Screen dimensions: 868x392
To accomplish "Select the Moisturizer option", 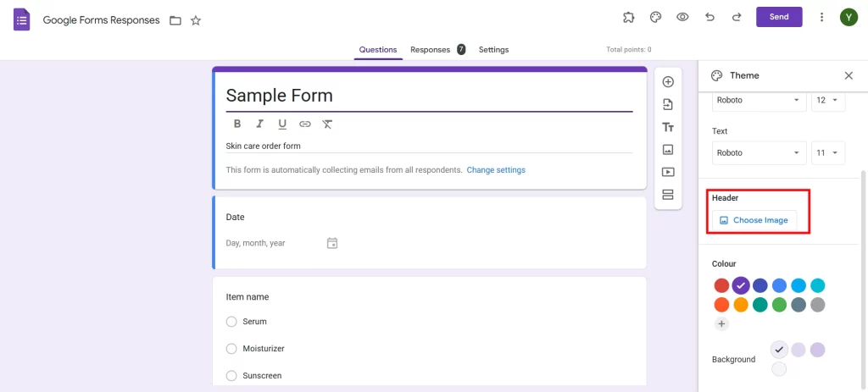I will [231, 349].
